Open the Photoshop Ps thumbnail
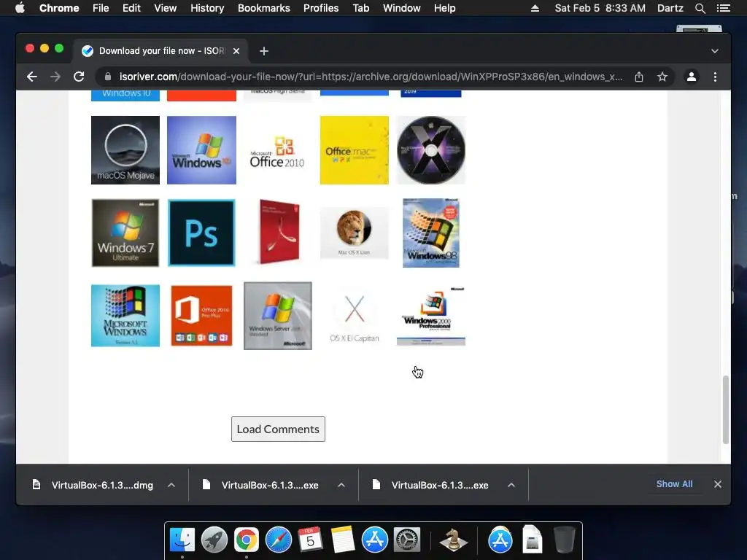Screen dimensions: 747x560 [x=201, y=233]
